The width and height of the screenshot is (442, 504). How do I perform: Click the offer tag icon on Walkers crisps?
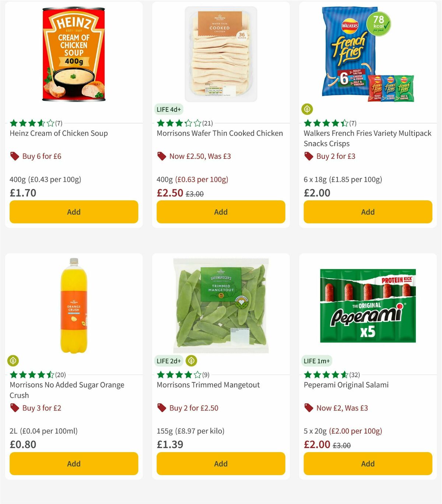pos(308,156)
